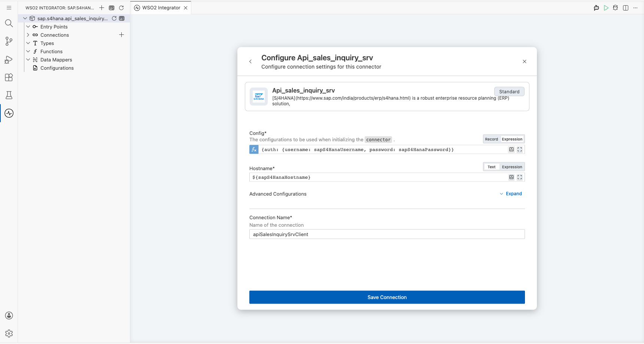Expand the Connections tree node
Viewport: 644px width, 344px height.
click(x=28, y=35)
